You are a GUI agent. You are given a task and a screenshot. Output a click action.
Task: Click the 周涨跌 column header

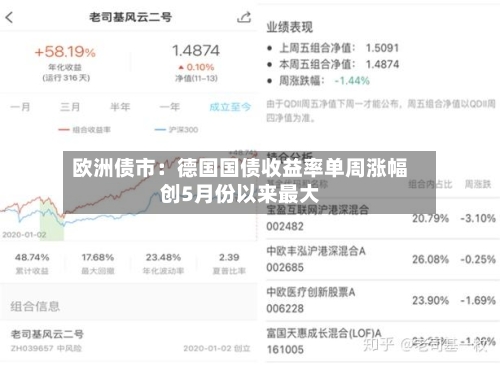pyautogui.click(x=478, y=184)
